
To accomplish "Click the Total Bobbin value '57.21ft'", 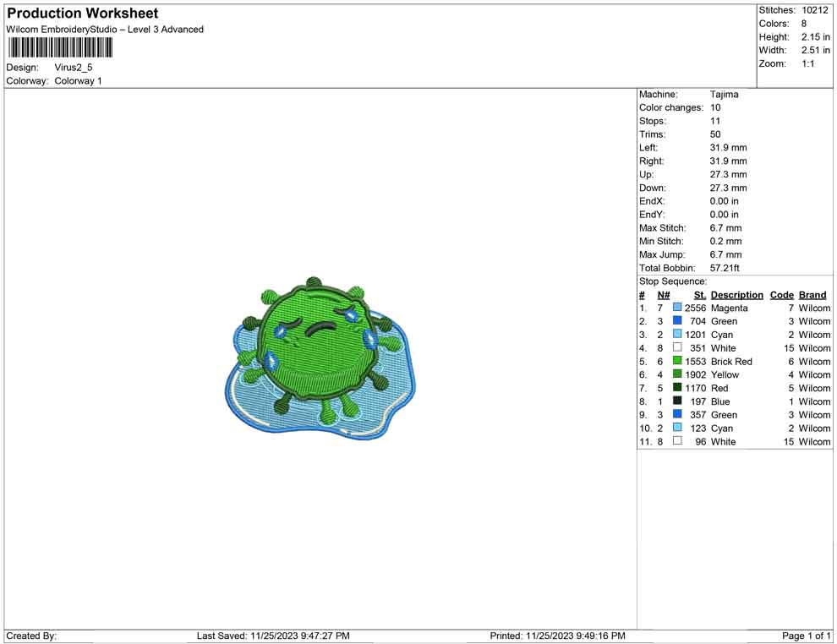I will 725,268.
